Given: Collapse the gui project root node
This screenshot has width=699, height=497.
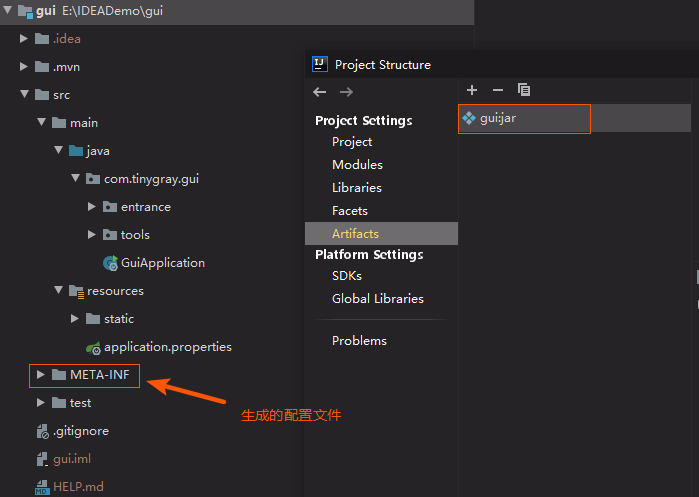Looking at the screenshot, I should click(7, 9).
